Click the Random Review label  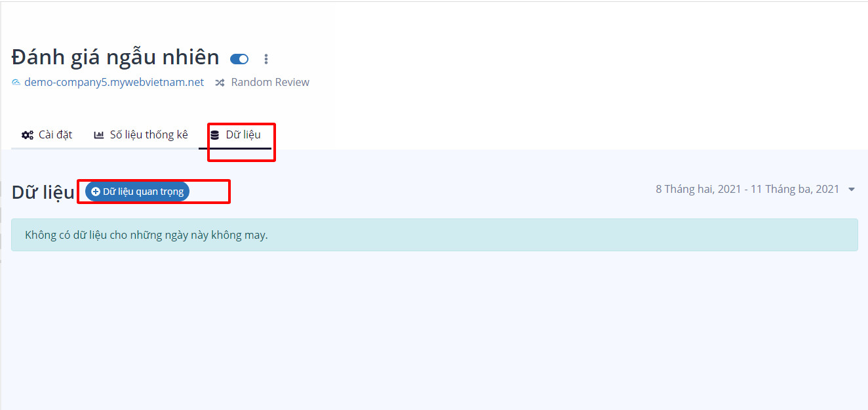pyautogui.click(x=270, y=83)
